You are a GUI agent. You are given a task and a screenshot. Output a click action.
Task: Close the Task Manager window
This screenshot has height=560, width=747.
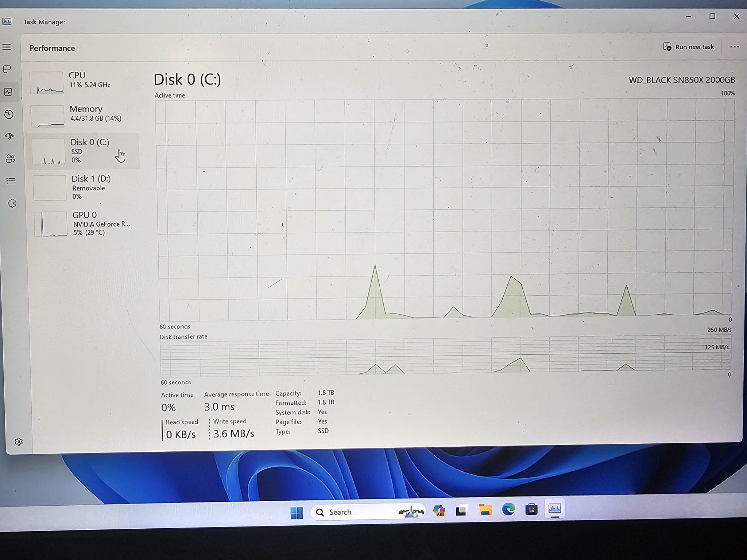pos(736,16)
